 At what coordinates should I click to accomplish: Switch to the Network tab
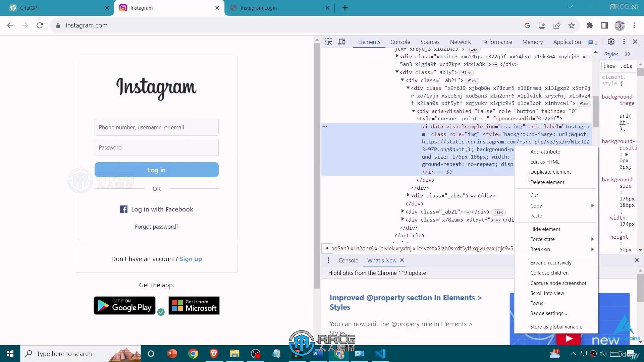tap(460, 42)
